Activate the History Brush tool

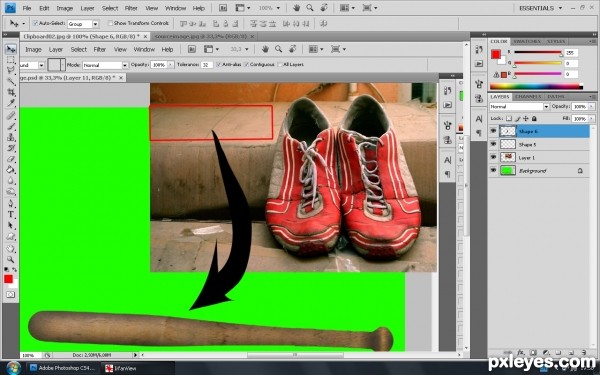point(11,148)
